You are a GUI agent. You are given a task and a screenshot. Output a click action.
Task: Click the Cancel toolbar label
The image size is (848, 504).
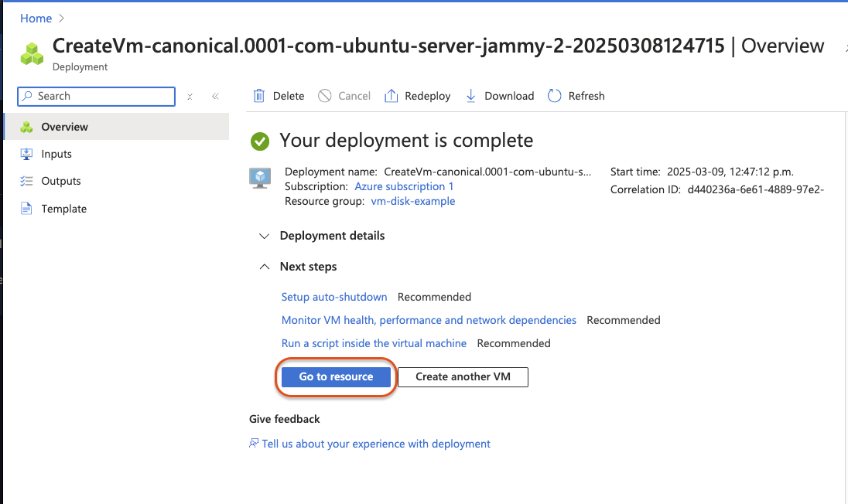[x=354, y=96]
